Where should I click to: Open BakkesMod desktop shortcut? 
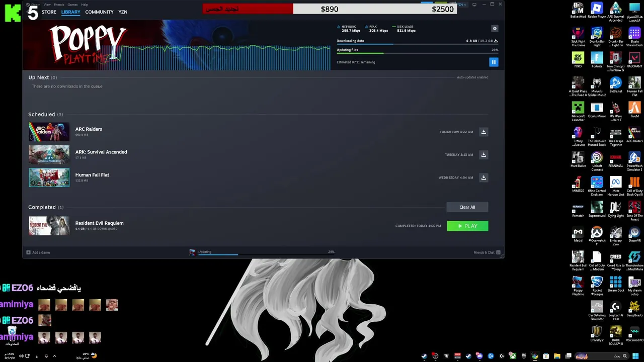pyautogui.click(x=578, y=11)
